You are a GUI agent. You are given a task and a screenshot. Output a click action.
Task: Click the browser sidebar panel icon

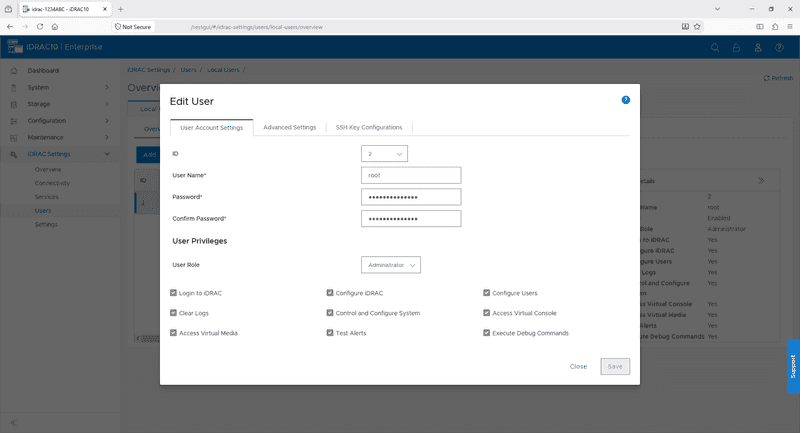coord(760,27)
